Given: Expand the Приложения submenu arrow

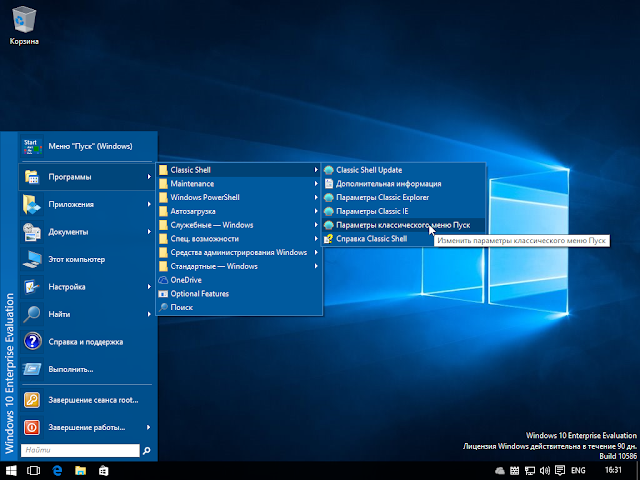Looking at the screenshot, I should 149,204.
